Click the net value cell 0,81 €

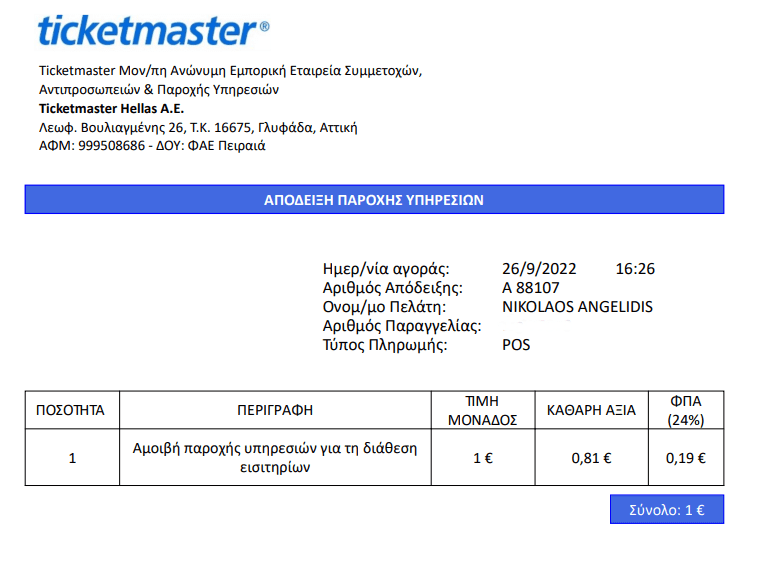coord(591,458)
